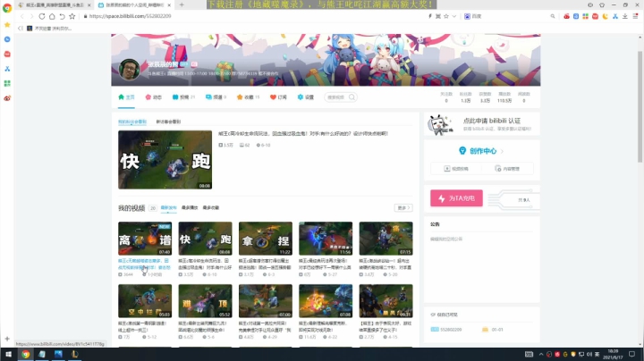Open the 05:52 video thumbnail

(205, 301)
